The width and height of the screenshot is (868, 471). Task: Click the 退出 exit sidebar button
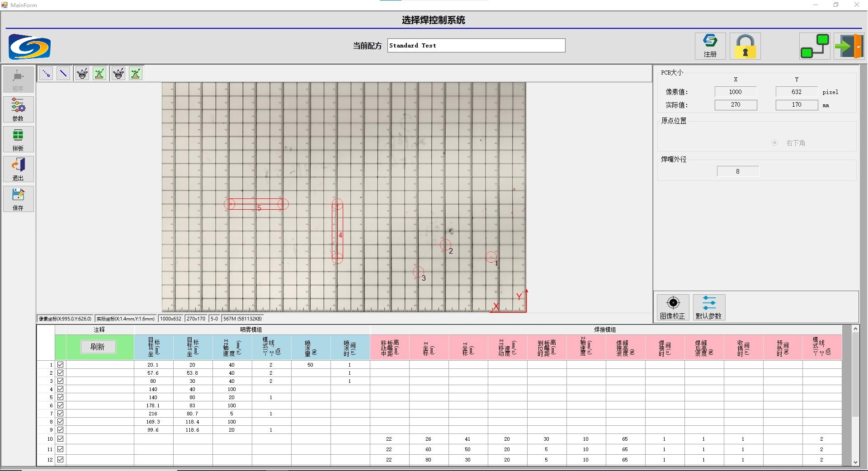(18, 169)
